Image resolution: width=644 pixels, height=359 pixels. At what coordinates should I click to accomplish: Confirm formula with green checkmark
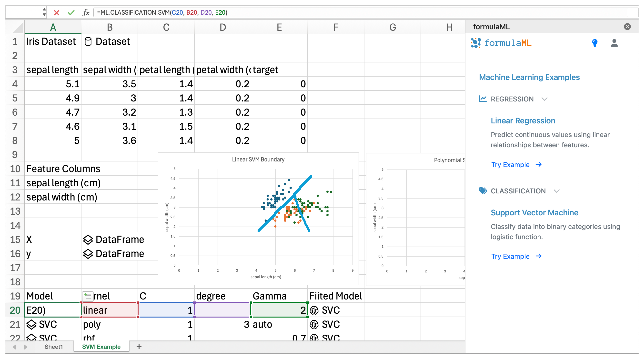pyautogui.click(x=71, y=12)
